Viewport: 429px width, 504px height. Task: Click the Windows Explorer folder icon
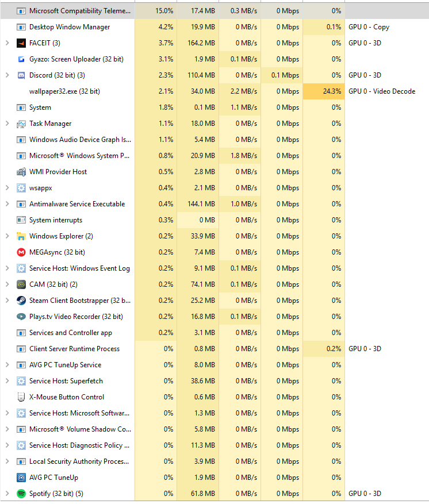coord(21,236)
